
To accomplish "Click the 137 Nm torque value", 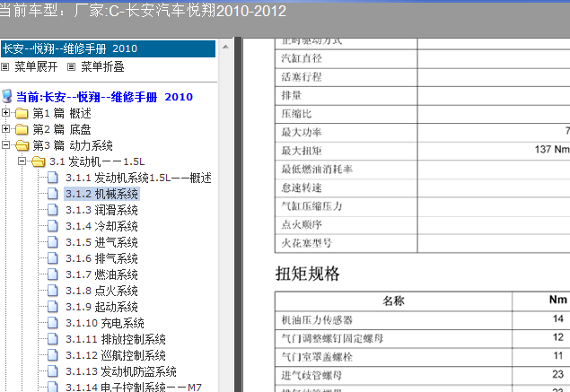I will click(x=552, y=149).
